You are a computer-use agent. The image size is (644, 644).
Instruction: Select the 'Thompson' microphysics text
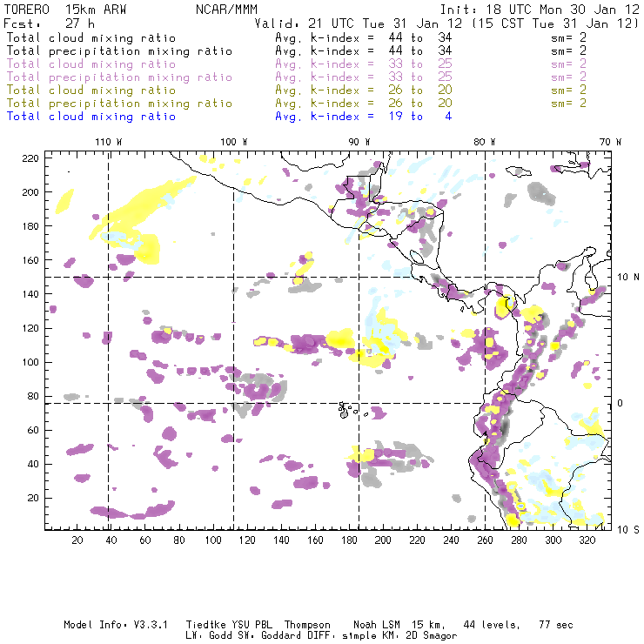pyautogui.click(x=307, y=625)
